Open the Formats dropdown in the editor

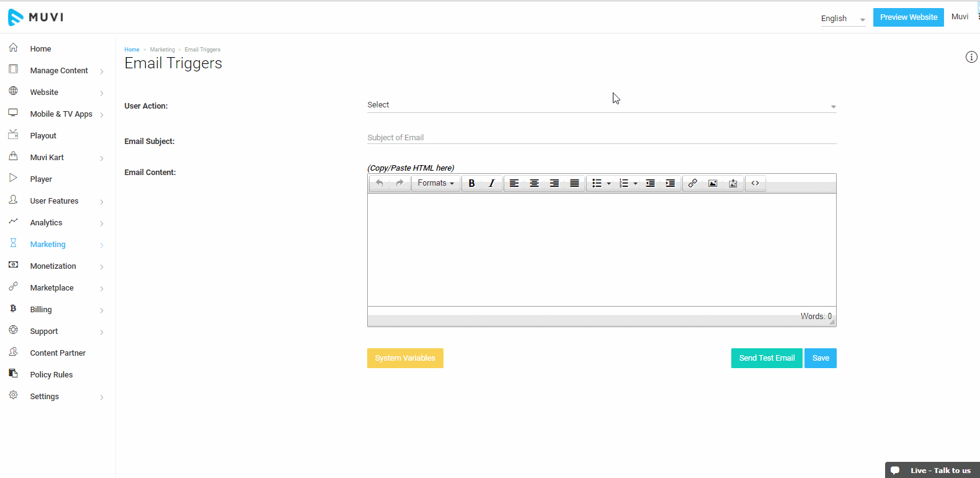[x=435, y=183]
